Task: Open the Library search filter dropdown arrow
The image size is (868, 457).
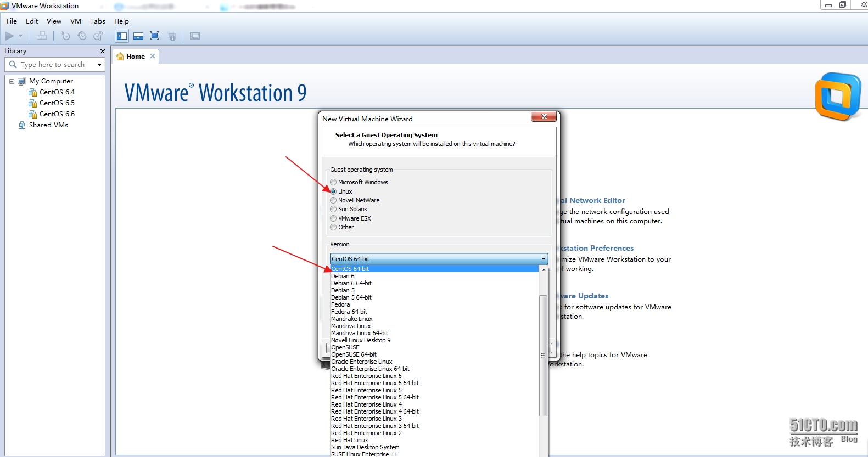Action: 99,65
